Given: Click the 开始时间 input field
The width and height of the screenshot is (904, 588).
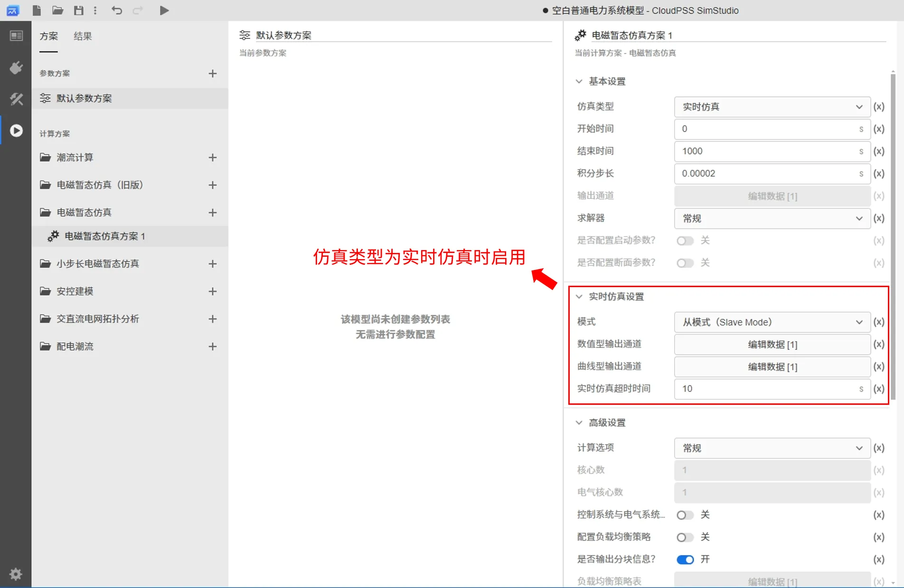Looking at the screenshot, I should (x=772, y=129).
